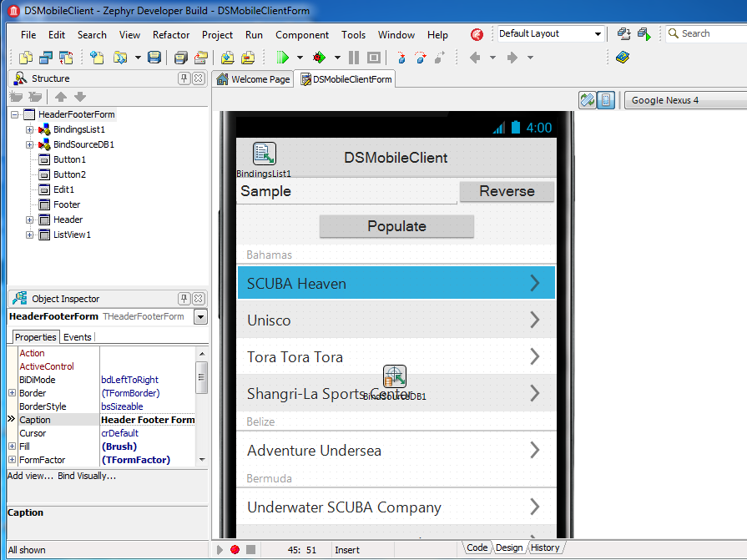Image resolution: width=747 pixels, height=560 pixels.
Task: Click the Save All stacked-disks icon
Action: pyautogui.click(x=180, y=58)
